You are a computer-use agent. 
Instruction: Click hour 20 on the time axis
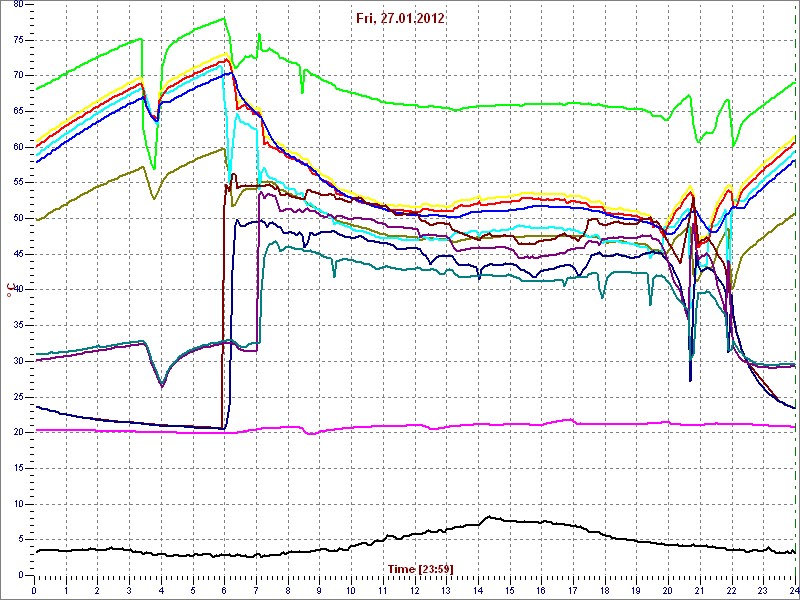click(x=669, y=589)
